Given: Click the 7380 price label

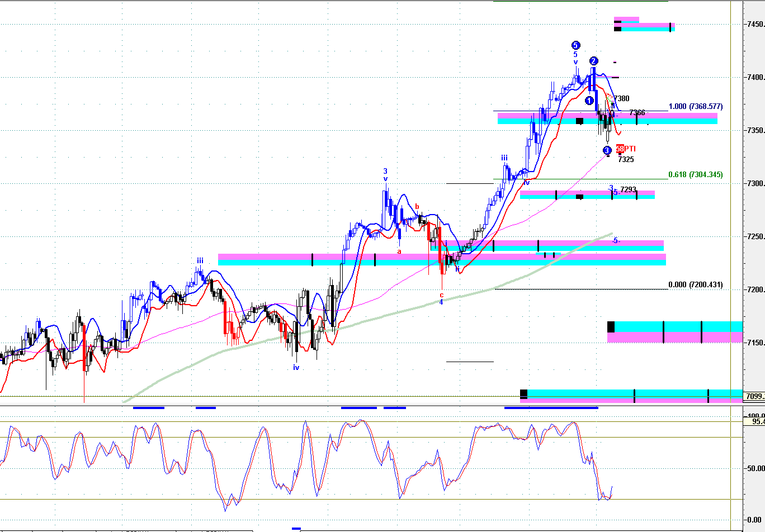Looking at the screenshot, I should [621, 98].
